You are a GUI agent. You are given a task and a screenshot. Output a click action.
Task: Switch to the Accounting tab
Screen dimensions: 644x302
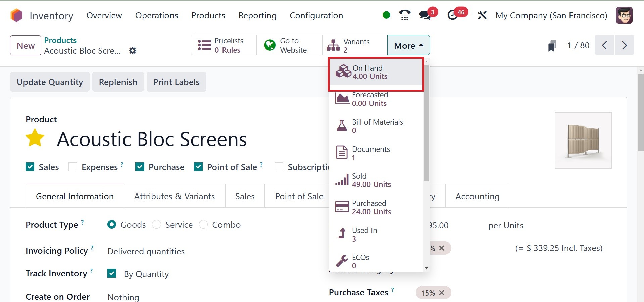[478, 196]
